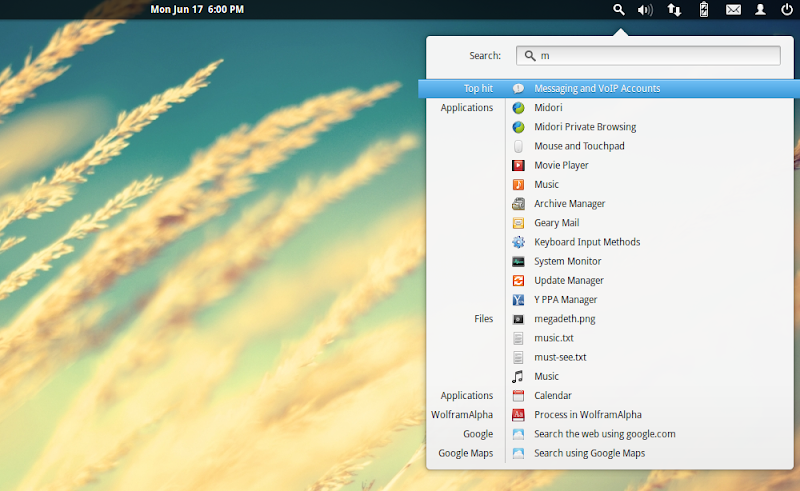Open Midori Private Browsing
Image resolution: width=800 pixels, height=491 pixels.
pos(585,127)
